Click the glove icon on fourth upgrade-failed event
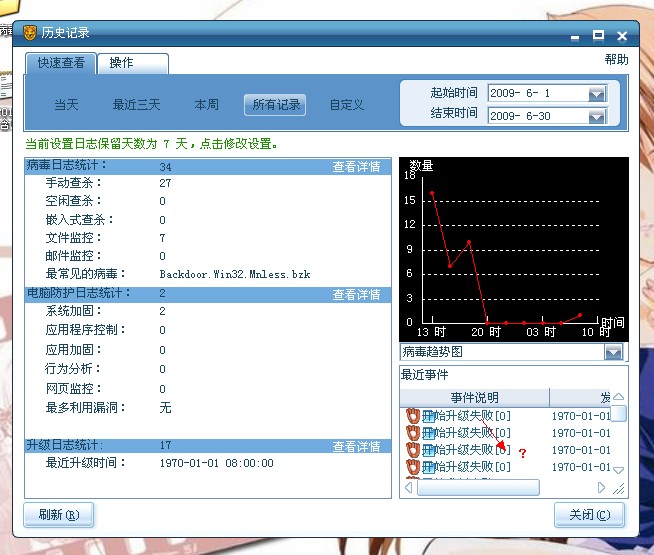The height and width of the screenshot is (555, 654). click(413, 467)
